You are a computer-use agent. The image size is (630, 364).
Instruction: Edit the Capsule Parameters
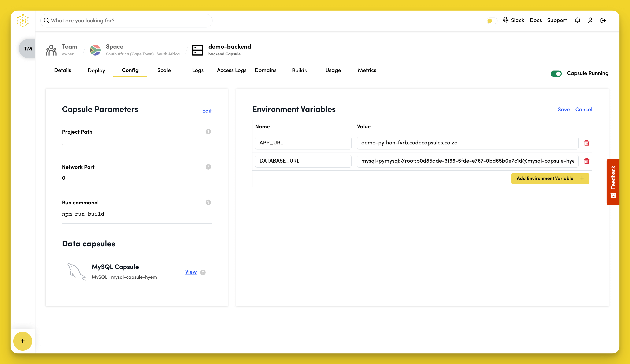click(x=207, y=111)
